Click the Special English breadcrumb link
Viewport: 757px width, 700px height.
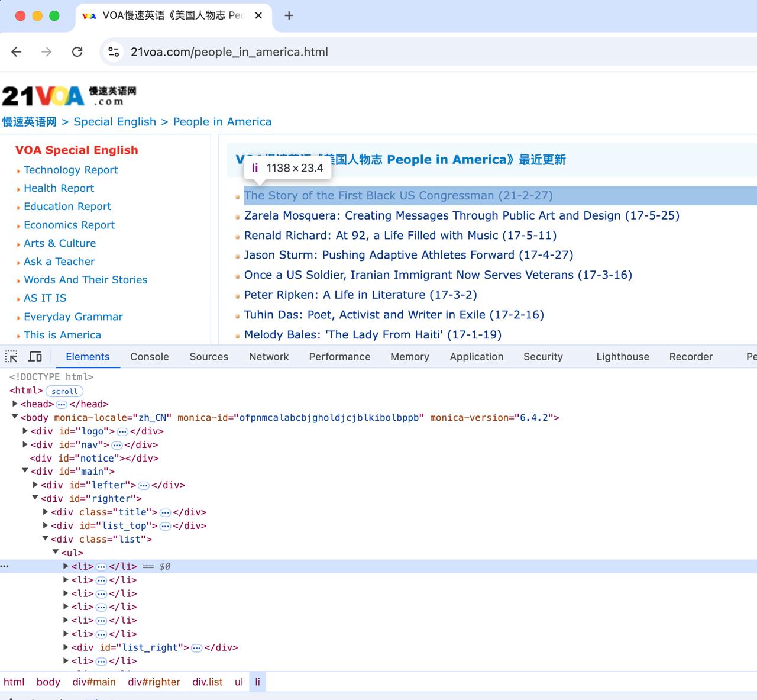pyautogui.click(x=115, y=122)
